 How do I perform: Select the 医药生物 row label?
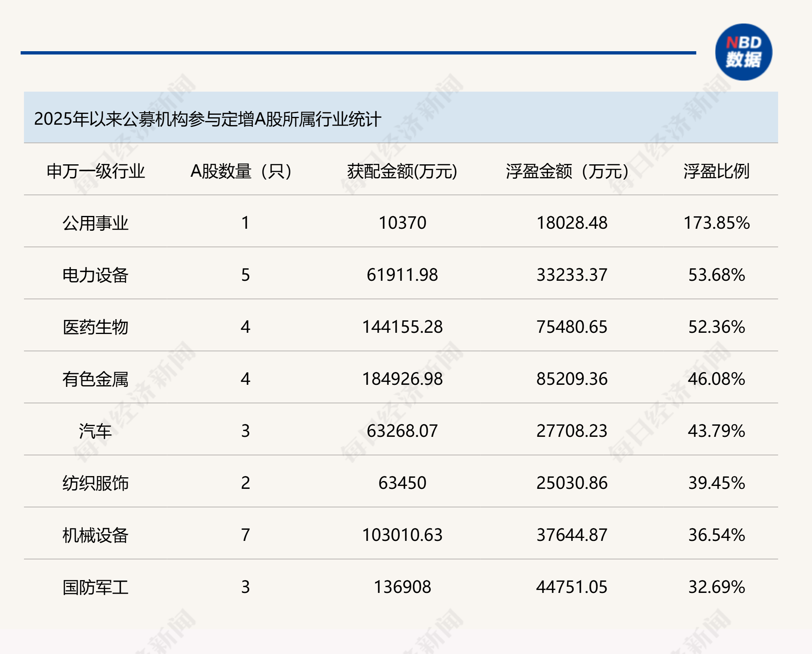[95, 327]
